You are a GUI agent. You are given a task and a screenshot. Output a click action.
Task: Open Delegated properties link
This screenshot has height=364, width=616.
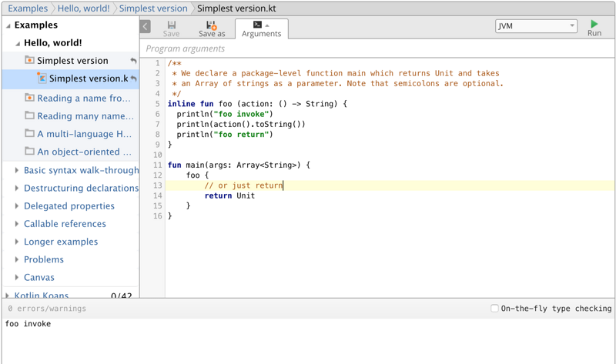click(x=69, y=205)
